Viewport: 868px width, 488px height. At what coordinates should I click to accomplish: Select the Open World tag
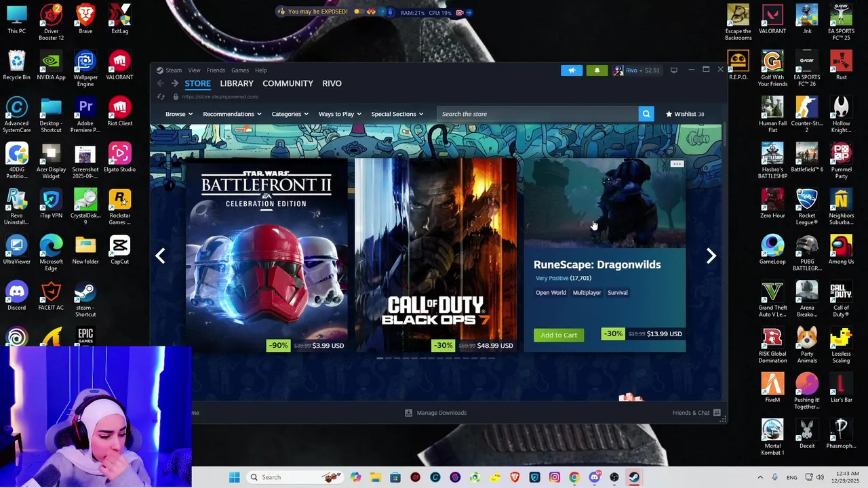pos(551,293)
